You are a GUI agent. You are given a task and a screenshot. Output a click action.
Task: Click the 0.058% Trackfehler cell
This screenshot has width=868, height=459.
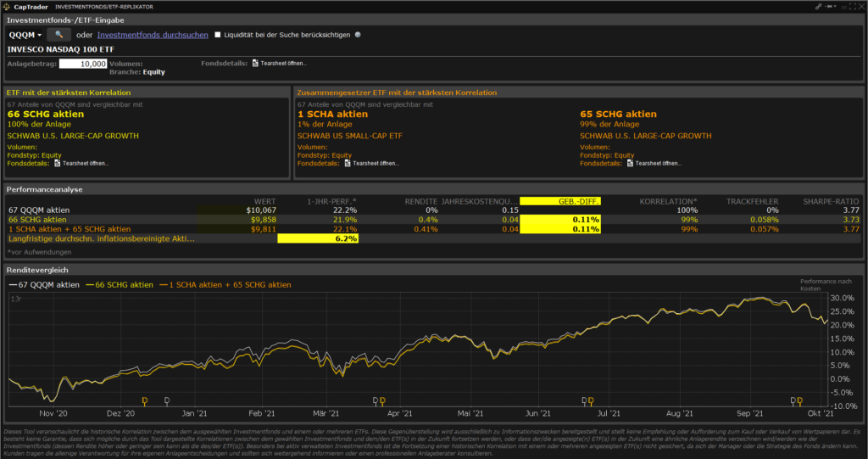point(763,220)
